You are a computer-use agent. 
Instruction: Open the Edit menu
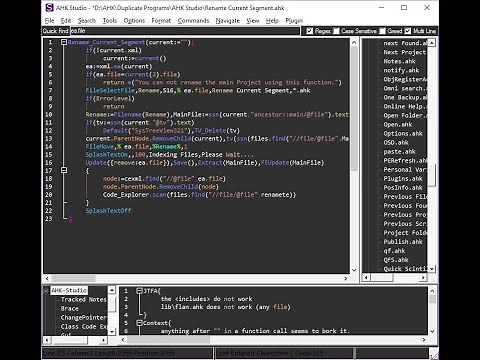tap(66, 21)
